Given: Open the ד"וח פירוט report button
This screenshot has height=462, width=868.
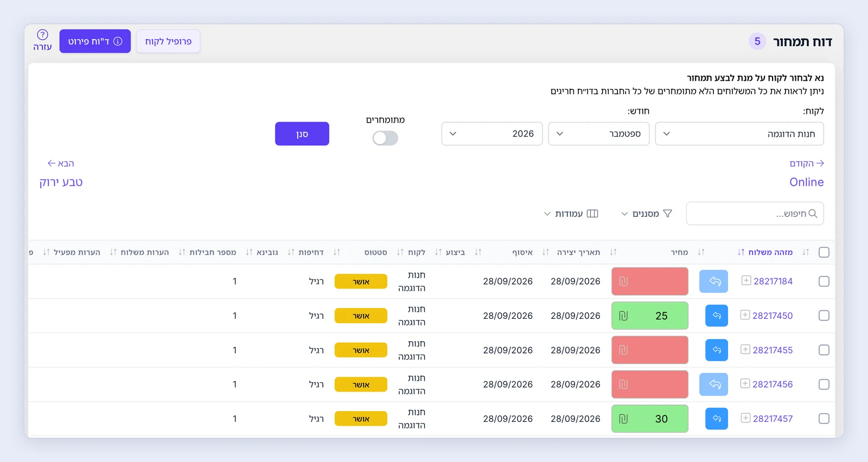Looking at the screenshot, I should click(95, 41).
